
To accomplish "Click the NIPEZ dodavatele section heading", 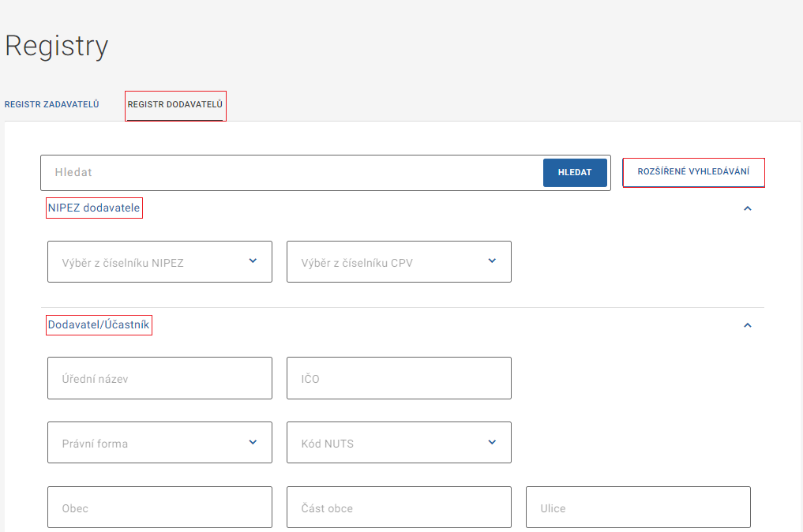I will [x=94, y=208].
